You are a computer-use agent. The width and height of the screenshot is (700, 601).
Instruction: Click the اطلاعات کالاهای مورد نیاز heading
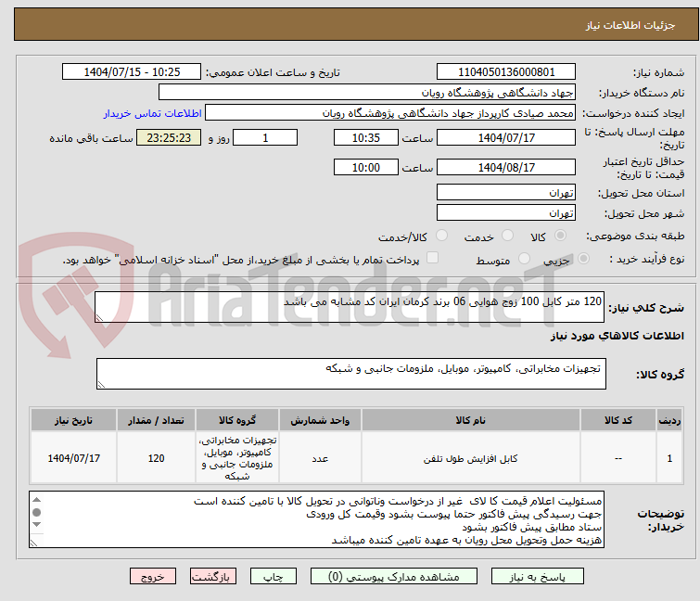coord(617,336)
